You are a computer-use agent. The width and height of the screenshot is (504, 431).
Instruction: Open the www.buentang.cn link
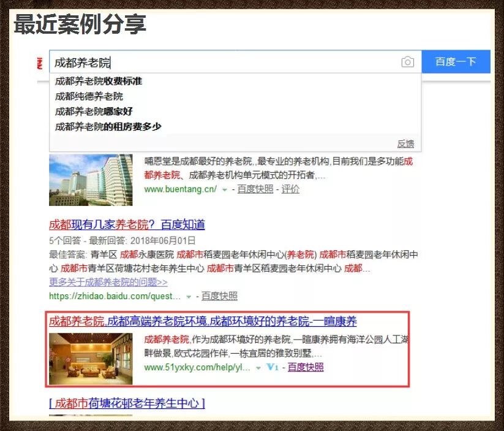point(180,189)
